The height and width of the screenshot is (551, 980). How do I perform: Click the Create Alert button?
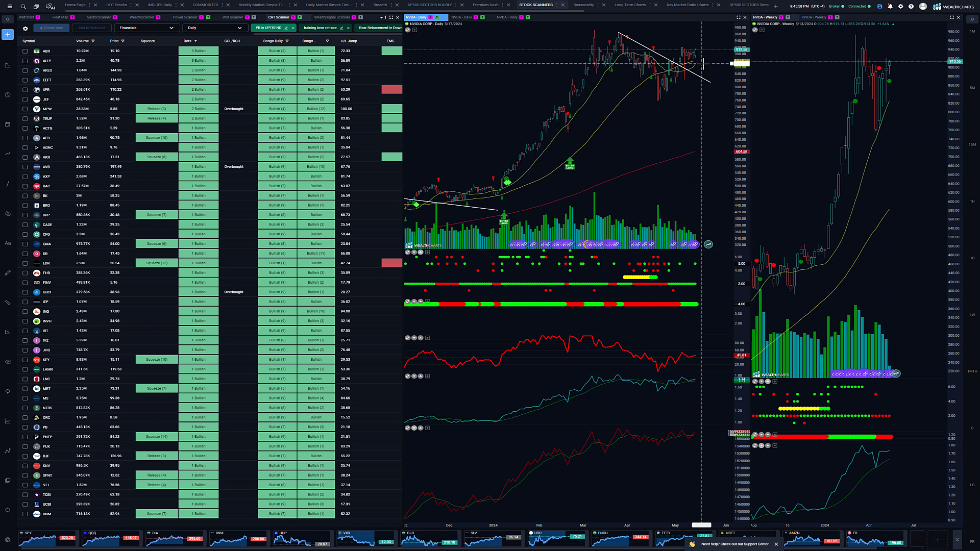(x=51, y=28)
